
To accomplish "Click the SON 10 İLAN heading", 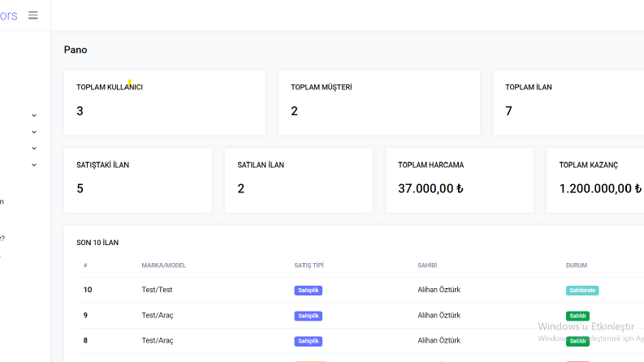I will (x=97, y=243).
